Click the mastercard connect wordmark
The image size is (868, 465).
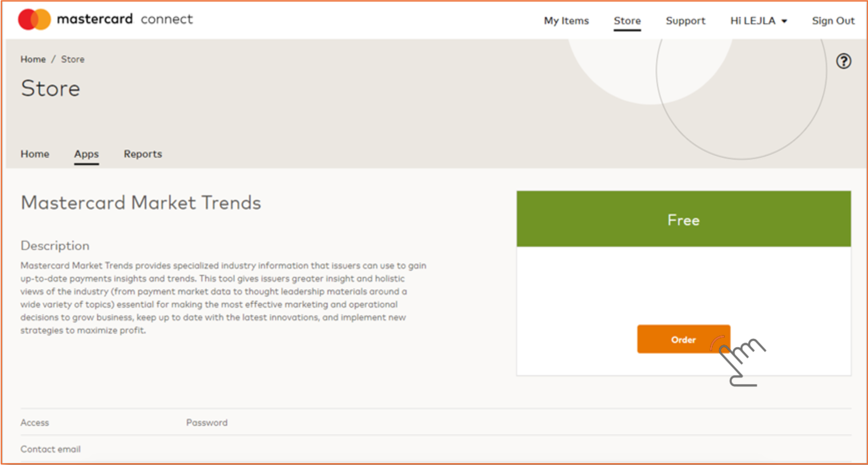click(x=125, y=19)
